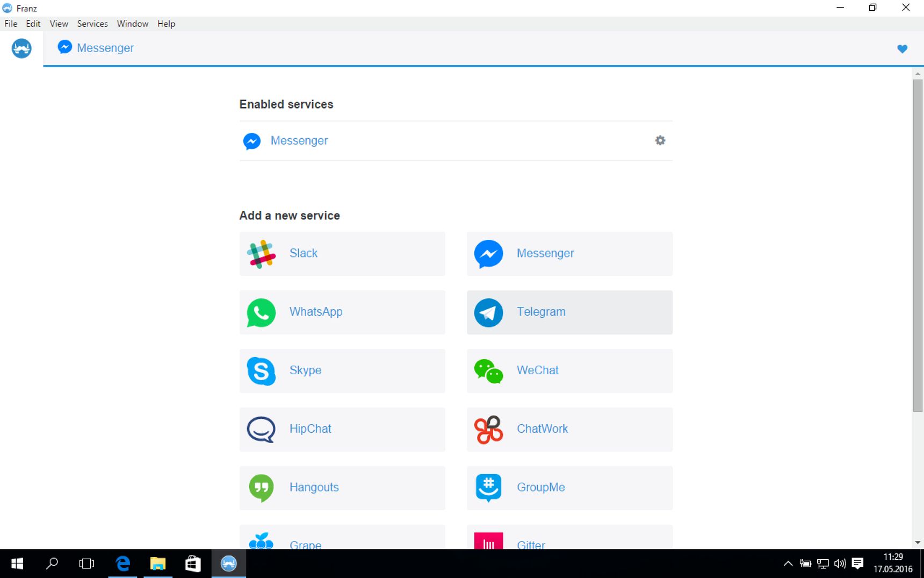Click the scrollbar down arrow

(918, 543)
